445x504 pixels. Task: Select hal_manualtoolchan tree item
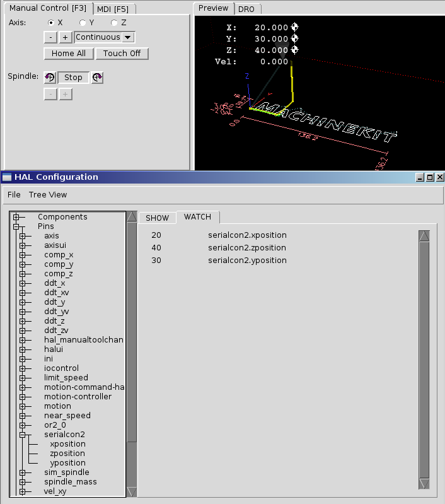[x=84, y=340]
